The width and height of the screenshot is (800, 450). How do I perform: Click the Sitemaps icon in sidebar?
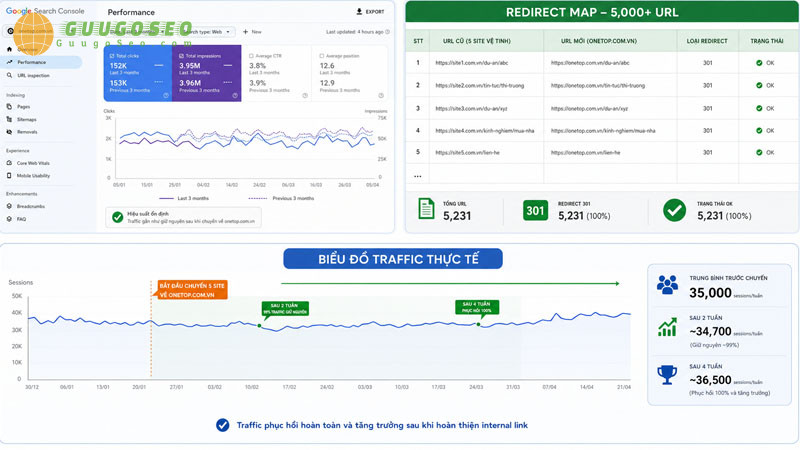tap(9, 119)
